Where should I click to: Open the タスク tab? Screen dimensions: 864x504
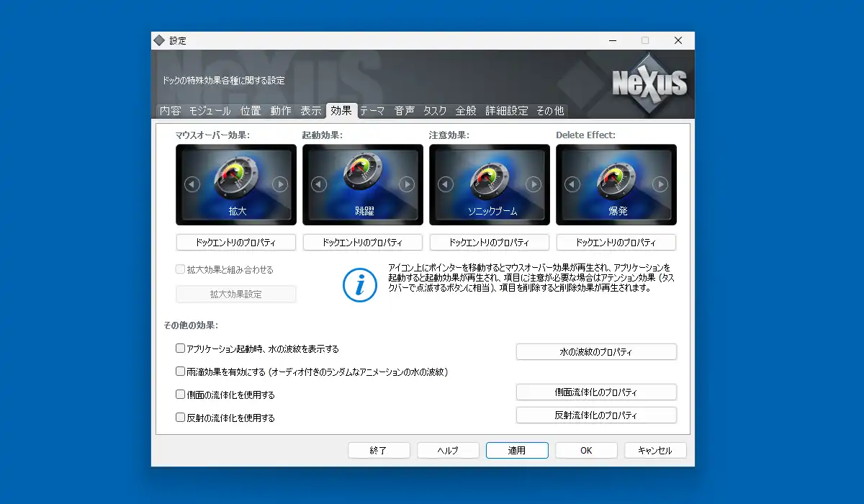point(435,111)
